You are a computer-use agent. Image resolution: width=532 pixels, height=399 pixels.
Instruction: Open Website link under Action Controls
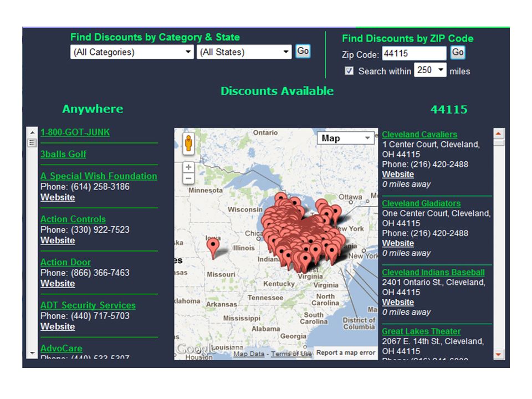pyautogui.click(x=58, y=241)
